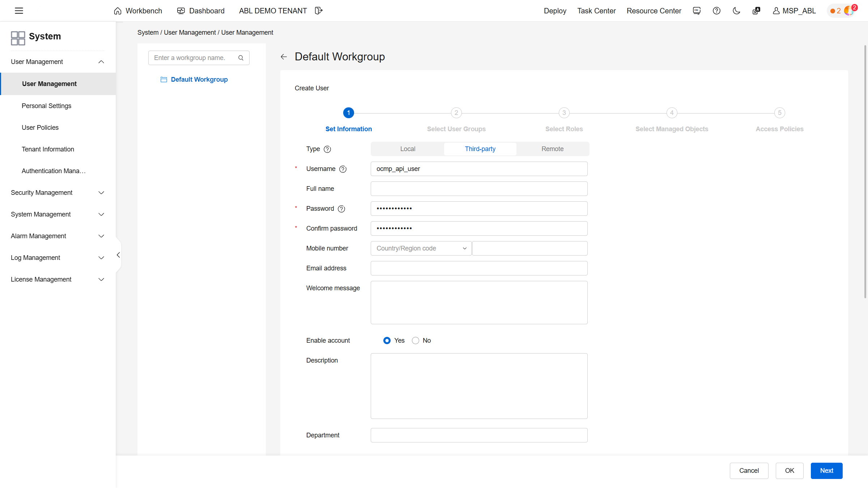The image size is (868, 488).
Task: Click the Username help tooltip icon
Action: pos(343,169)
